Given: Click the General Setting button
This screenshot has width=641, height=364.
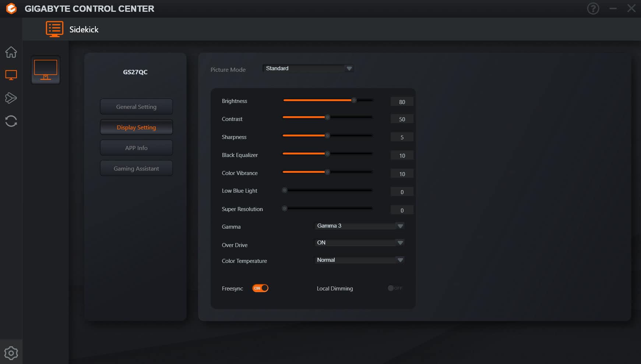Looking at the screenshot, I should pos(136,106).
